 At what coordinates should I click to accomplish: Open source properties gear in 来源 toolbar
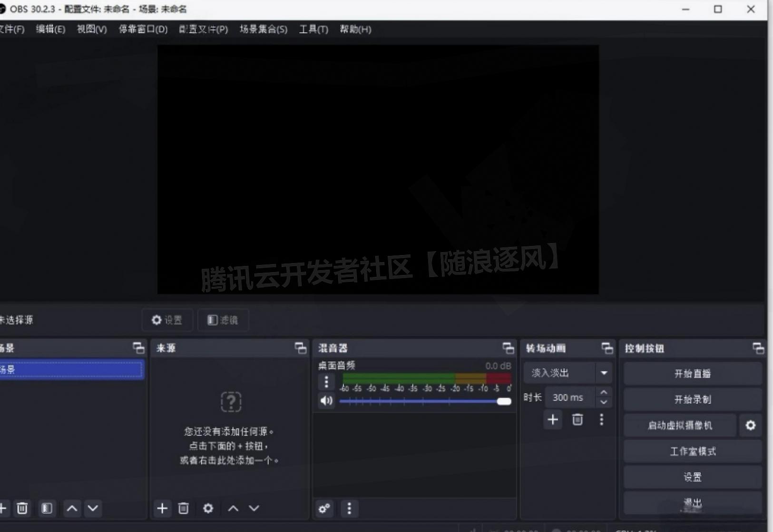click(208, 508)
